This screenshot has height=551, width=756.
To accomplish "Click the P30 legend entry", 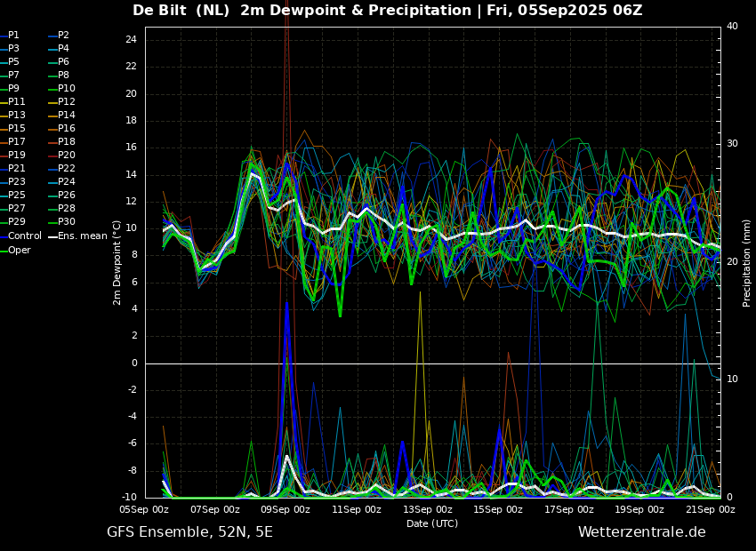I will [61, 221].
